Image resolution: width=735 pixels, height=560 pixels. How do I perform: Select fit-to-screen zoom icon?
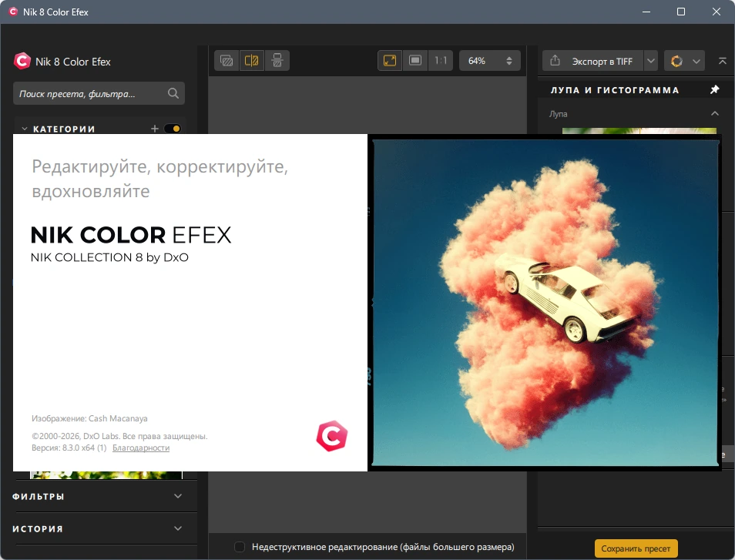tap(390, 60)
